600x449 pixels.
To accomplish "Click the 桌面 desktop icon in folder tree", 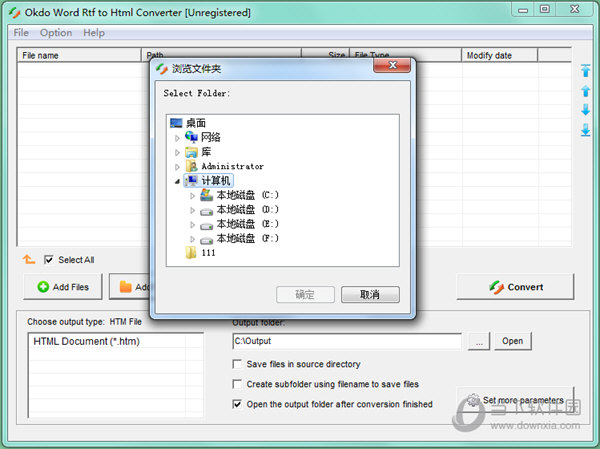I will [176, 123].
